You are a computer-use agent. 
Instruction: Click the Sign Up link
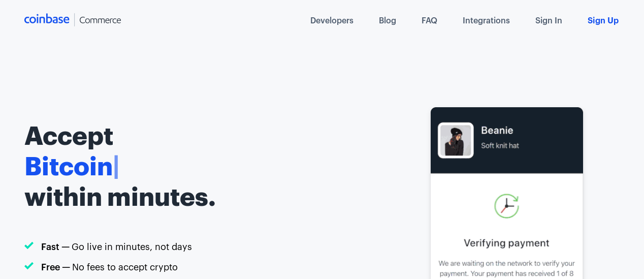click(603, 20)
